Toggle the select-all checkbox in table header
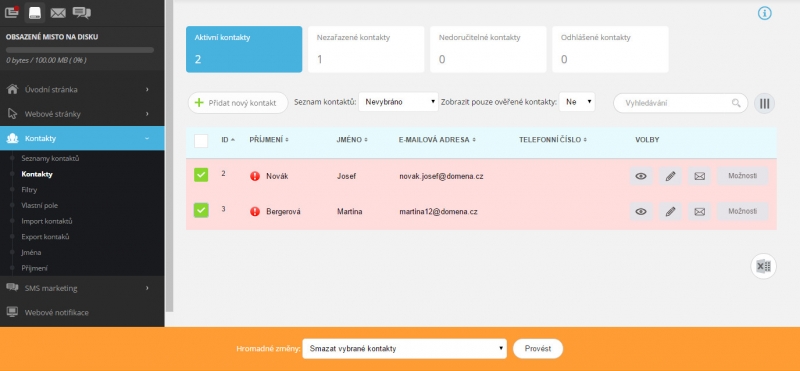 [201, 140]
